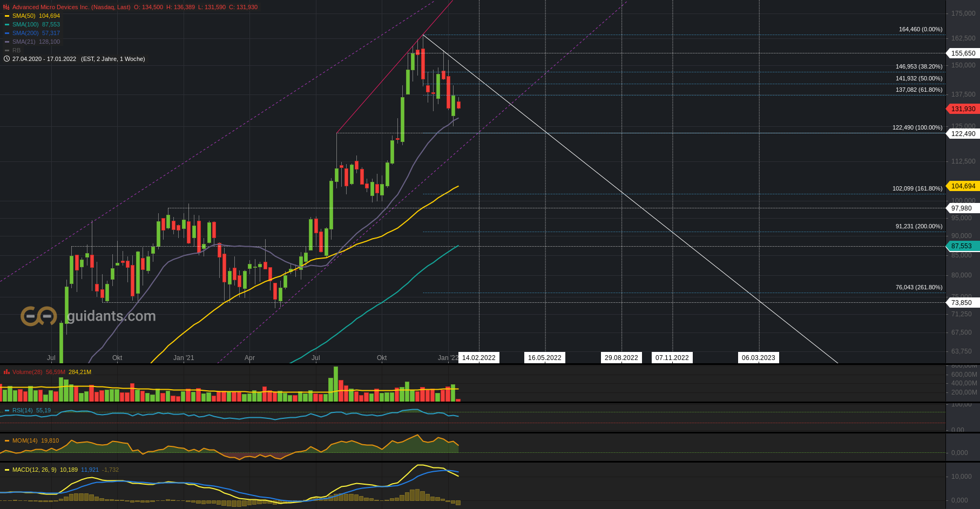
Task: Click the RSI value 55,19
Action: (x=44, y=410)
